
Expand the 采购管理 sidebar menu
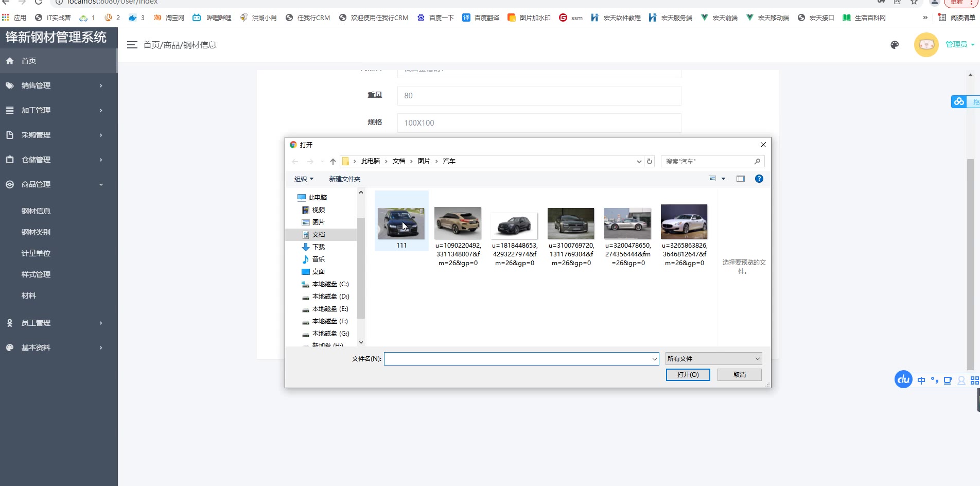click(59, 135)
